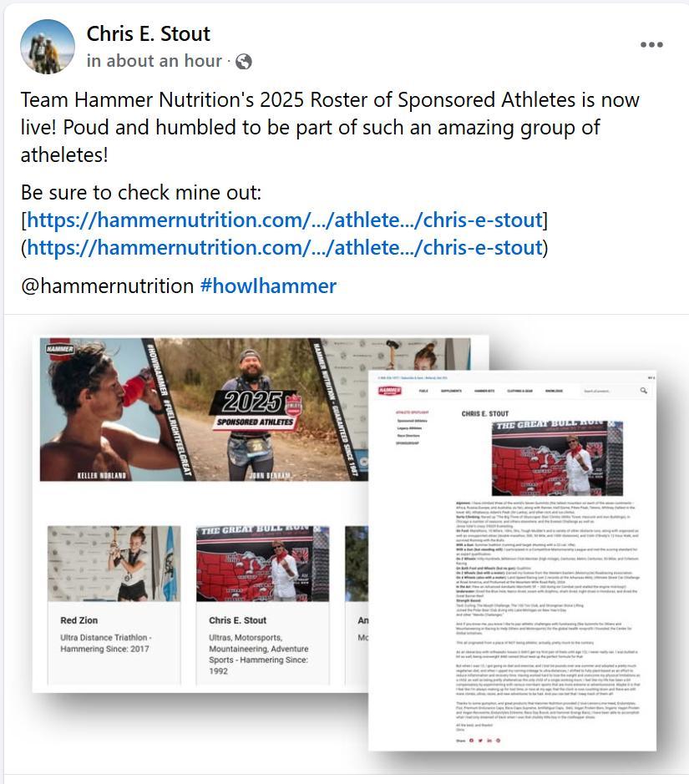
Task: Click the magnifier search icon on Hammer page
Action: [644, 390]
